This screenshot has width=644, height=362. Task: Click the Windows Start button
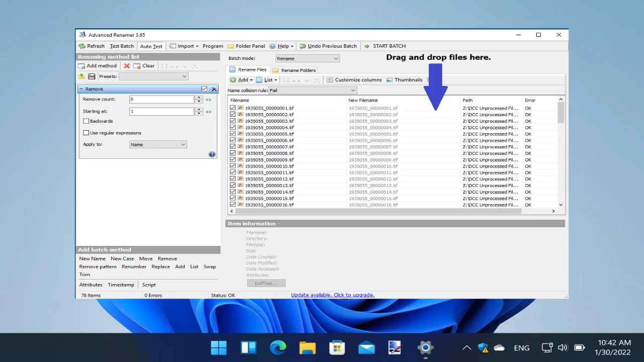tap(219, 347)
